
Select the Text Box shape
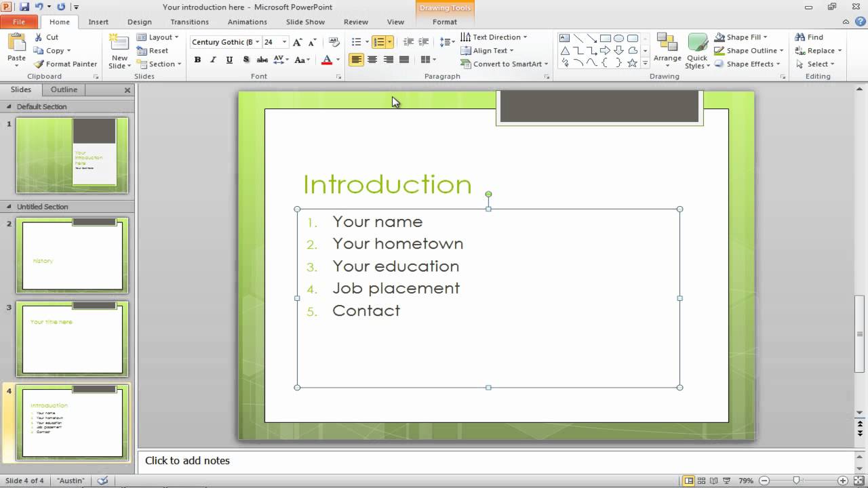[x=564, y=39]
